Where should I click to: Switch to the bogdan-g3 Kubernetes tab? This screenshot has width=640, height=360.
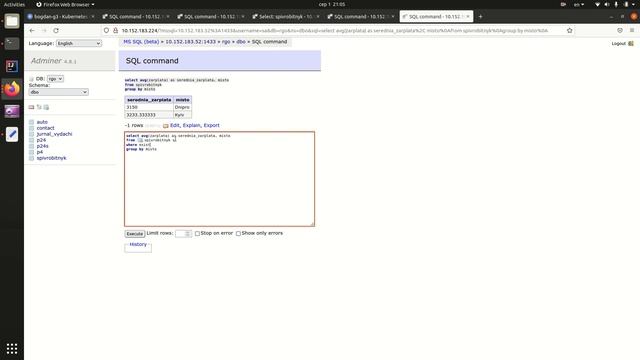coord(60,17)
